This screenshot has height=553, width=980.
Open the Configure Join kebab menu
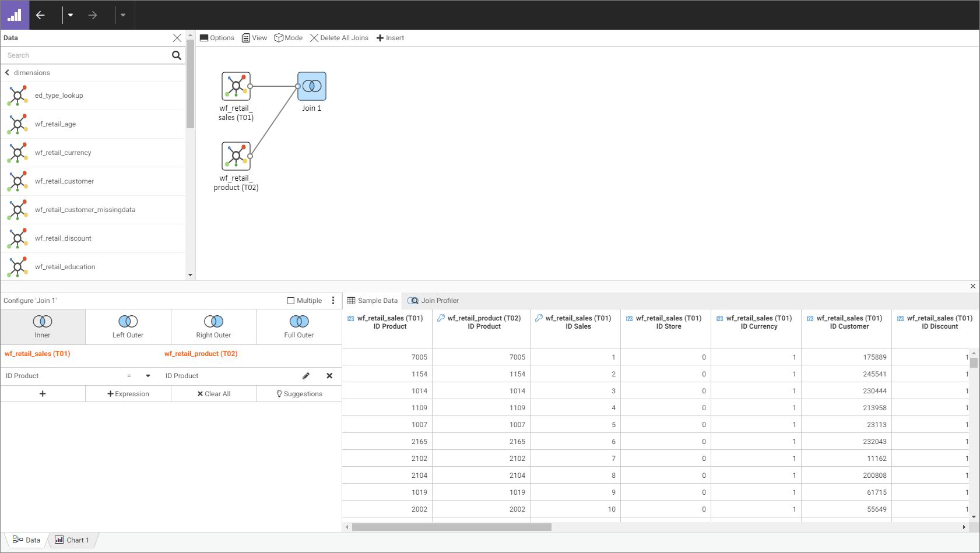coord(333,301)
